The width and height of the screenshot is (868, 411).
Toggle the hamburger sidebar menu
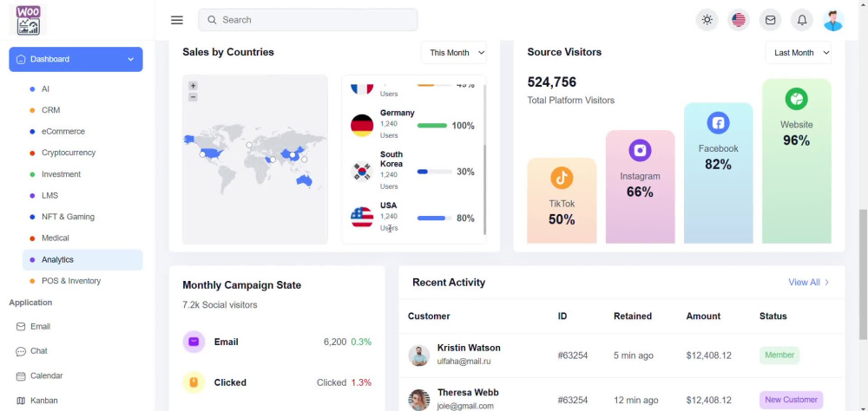[176, 20]
